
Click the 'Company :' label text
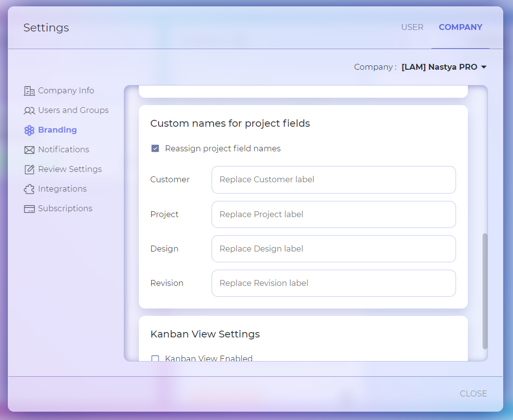click(x=375, y=67)
